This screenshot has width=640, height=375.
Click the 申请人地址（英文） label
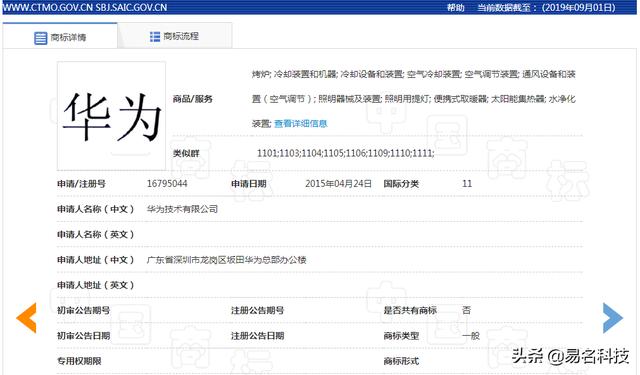[x=96, y=285]
